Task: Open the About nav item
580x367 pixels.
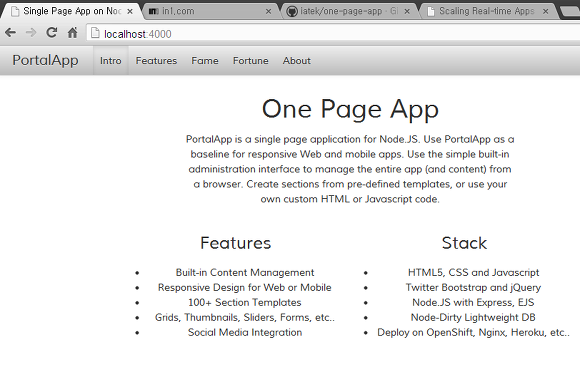Action: pos(297,61)
